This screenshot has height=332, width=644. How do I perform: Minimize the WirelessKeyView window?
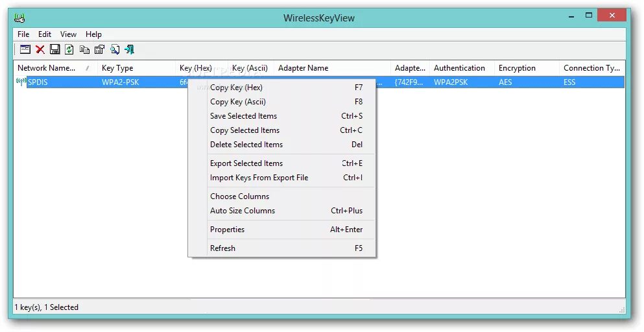click(571, 16)
